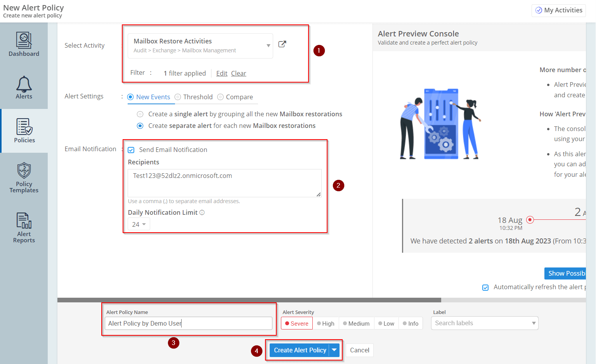Image resolution: width=596 pixels, height=364 pixels.
Task: Set alert severity to High
Action: click(x=326, y=323)
